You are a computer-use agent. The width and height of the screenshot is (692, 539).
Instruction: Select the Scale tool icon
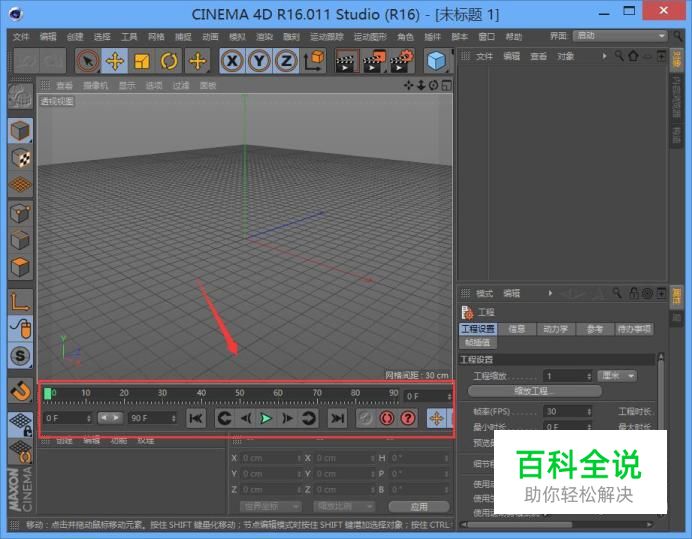point(142,61)
